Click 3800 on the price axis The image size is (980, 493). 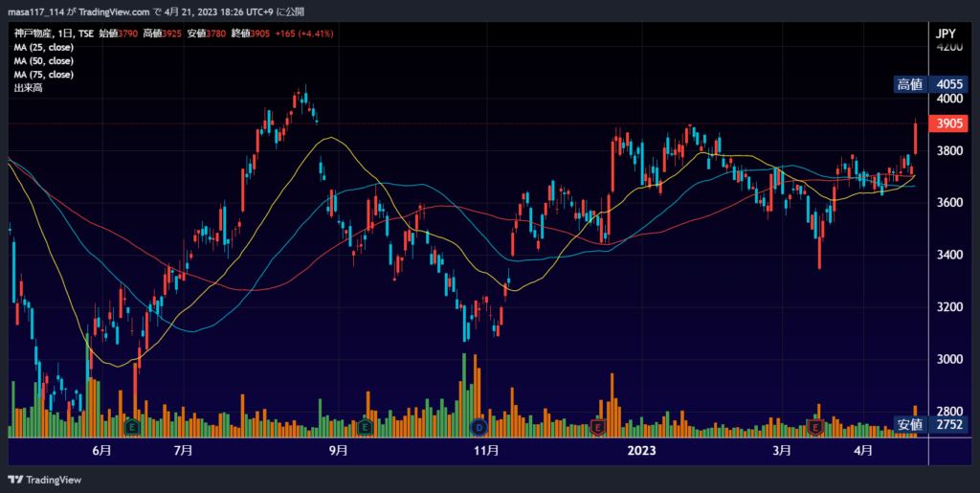click(x=949, y=150)
